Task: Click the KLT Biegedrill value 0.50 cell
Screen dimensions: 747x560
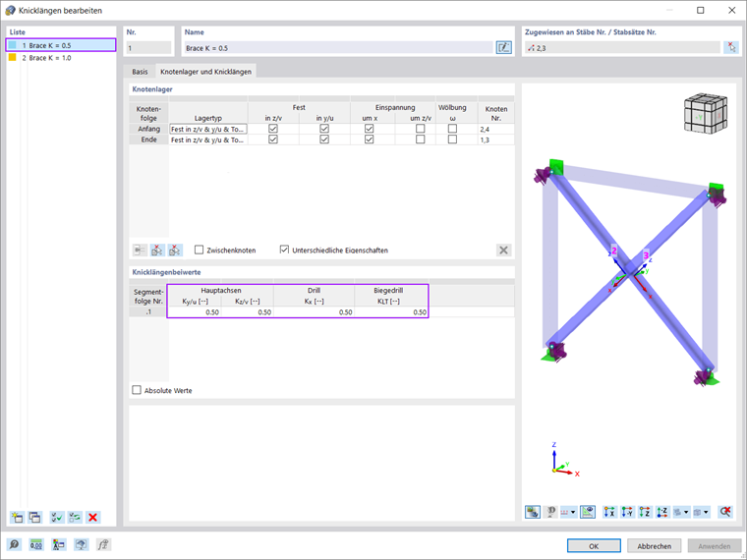Action: click(391, 311)
